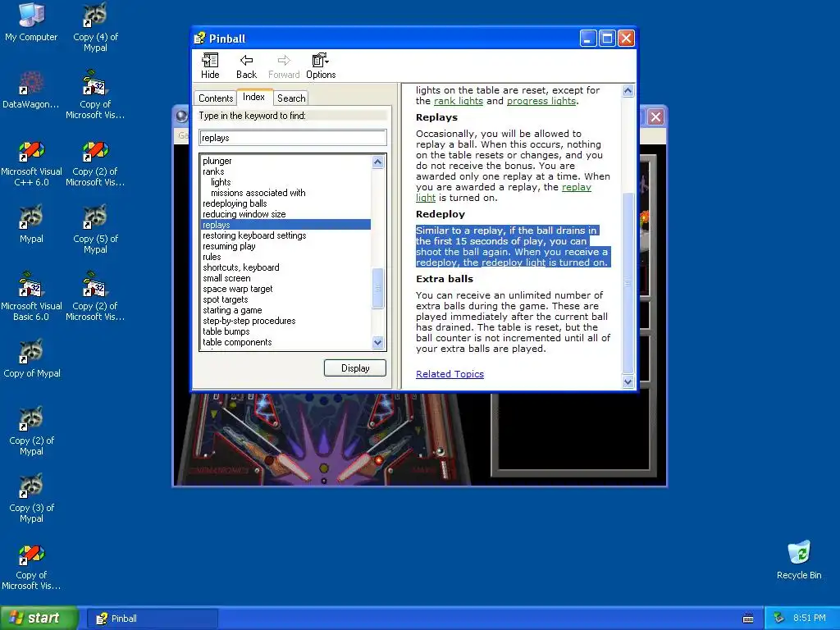
Task: Select Microsoft Visual Basic 6.0 shortcut
Action: pos(31,296)
